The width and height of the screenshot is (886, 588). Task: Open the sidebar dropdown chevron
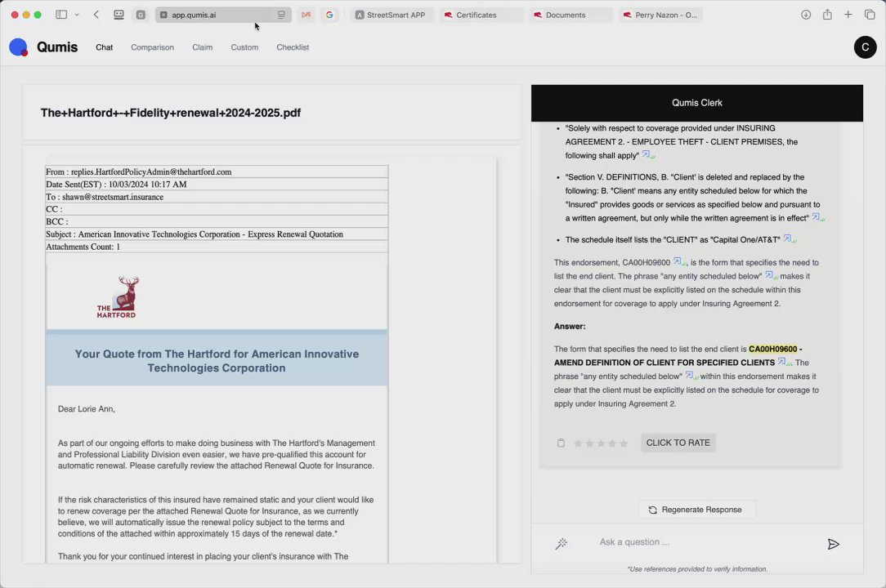click(77, 15)
